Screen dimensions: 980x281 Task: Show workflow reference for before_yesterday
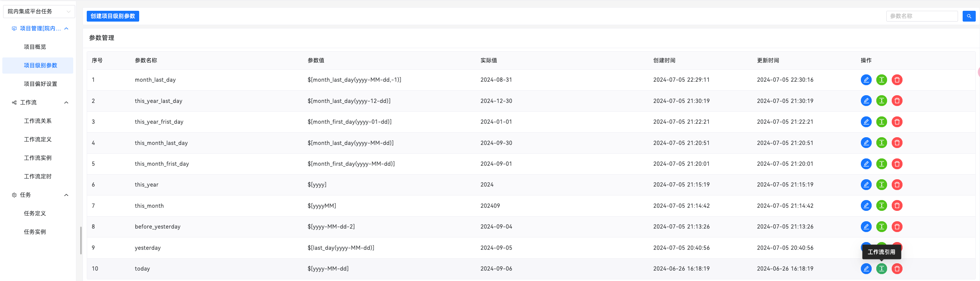(x=881, y=227)
